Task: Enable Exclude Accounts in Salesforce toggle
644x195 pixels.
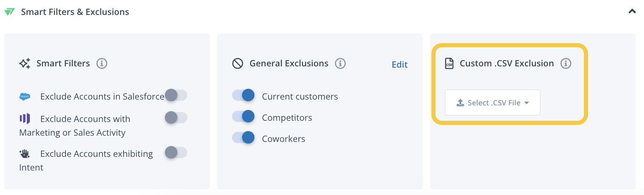Action: tap(176, 95)
